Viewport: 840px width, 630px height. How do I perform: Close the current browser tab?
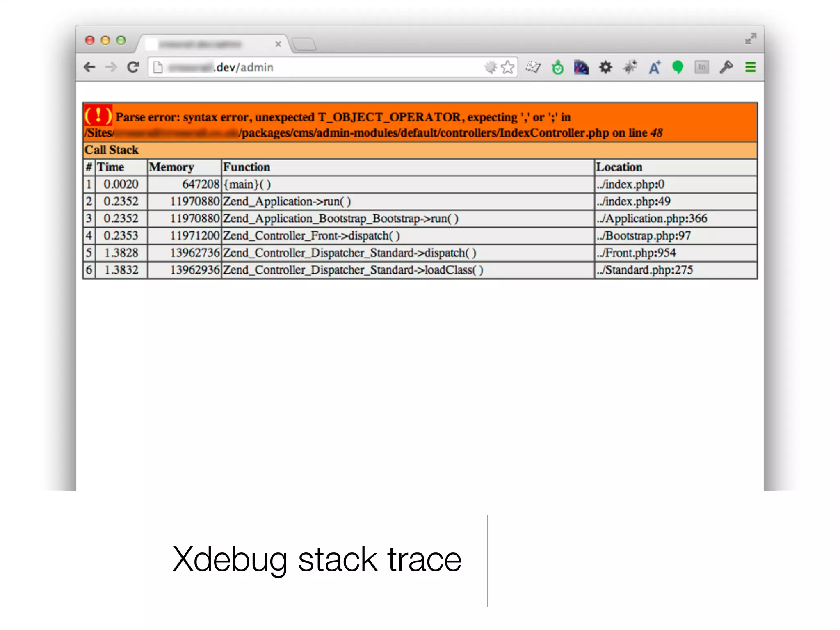[278, 44]
